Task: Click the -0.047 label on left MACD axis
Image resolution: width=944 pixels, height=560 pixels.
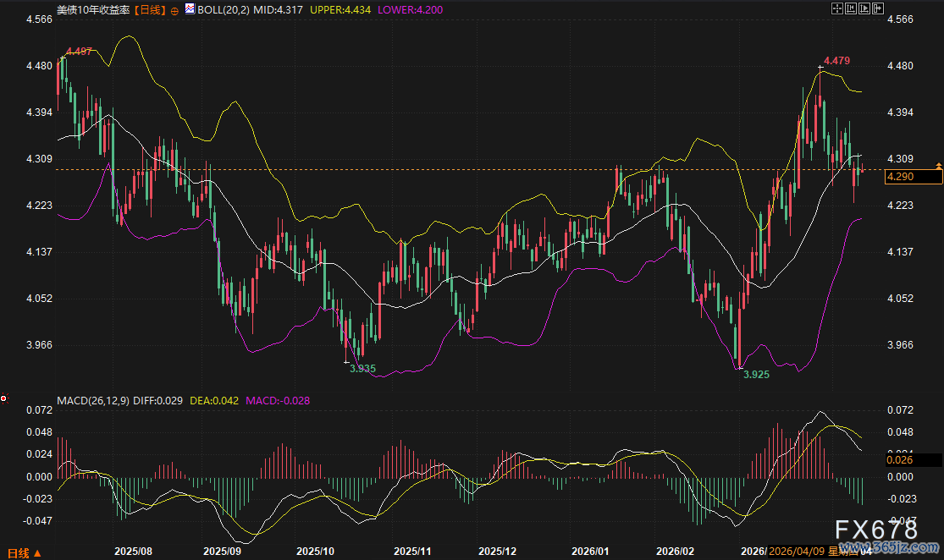Action: [37, 521]
